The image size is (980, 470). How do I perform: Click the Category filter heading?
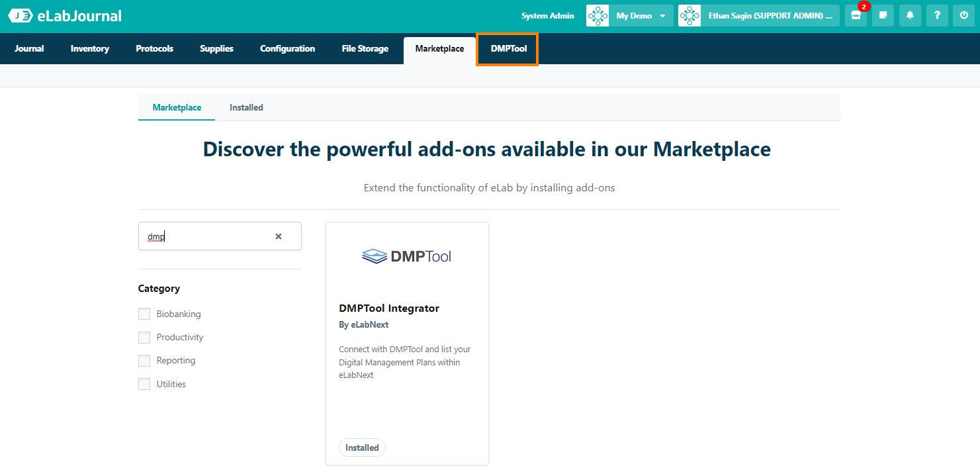point(159,289)
